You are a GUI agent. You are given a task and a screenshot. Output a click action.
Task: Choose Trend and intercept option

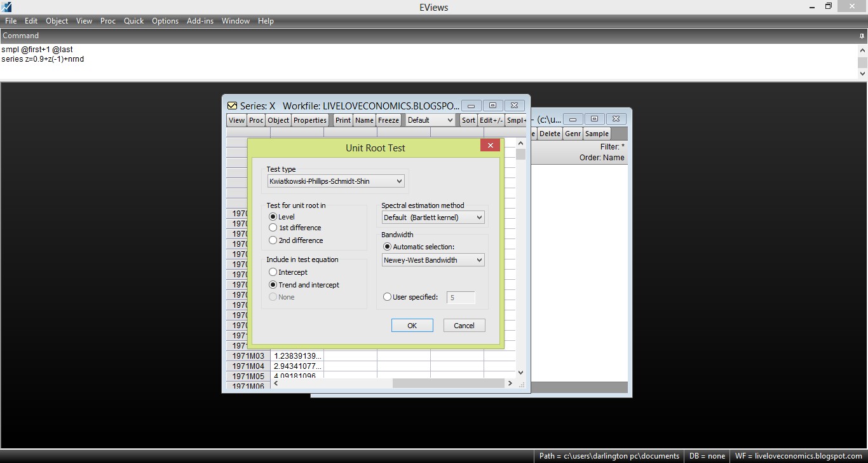[x=273, y=285]
